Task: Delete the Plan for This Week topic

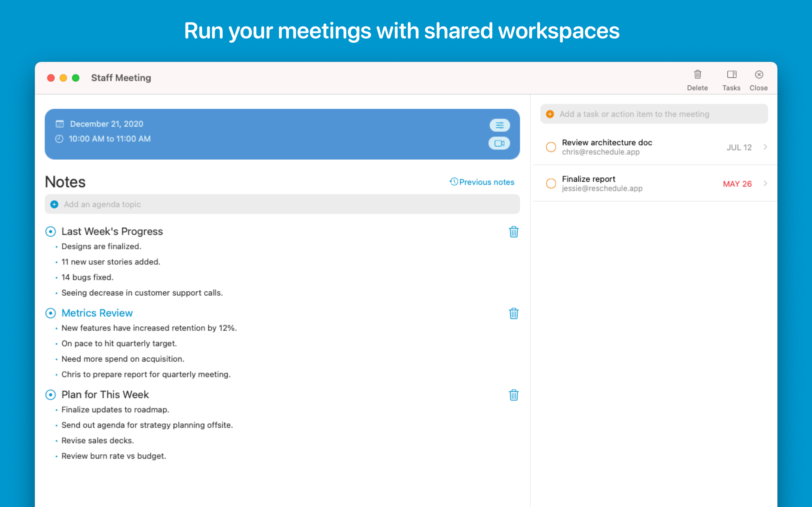Action: point(514,395)
